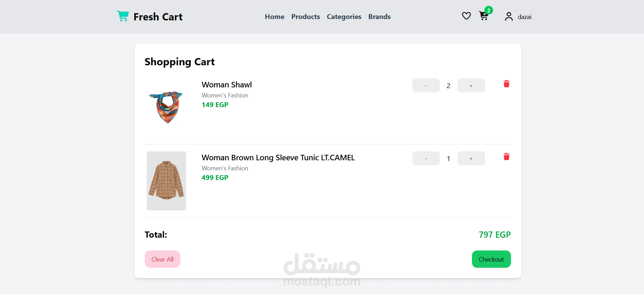Increase Woman Shawl quantity
Viewport: 644px width, 294px height.
471,86
